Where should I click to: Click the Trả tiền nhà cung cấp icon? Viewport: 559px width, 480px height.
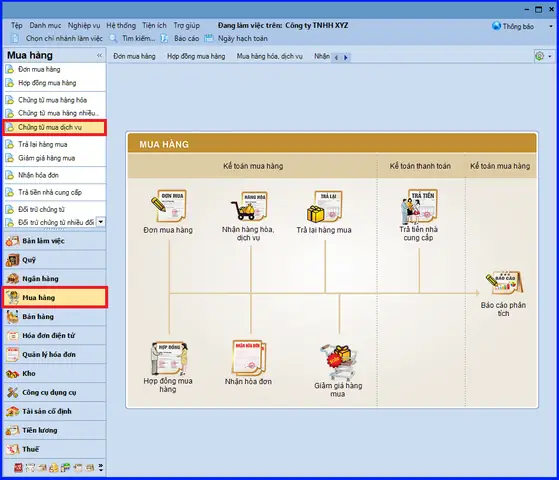pos(419,205)
